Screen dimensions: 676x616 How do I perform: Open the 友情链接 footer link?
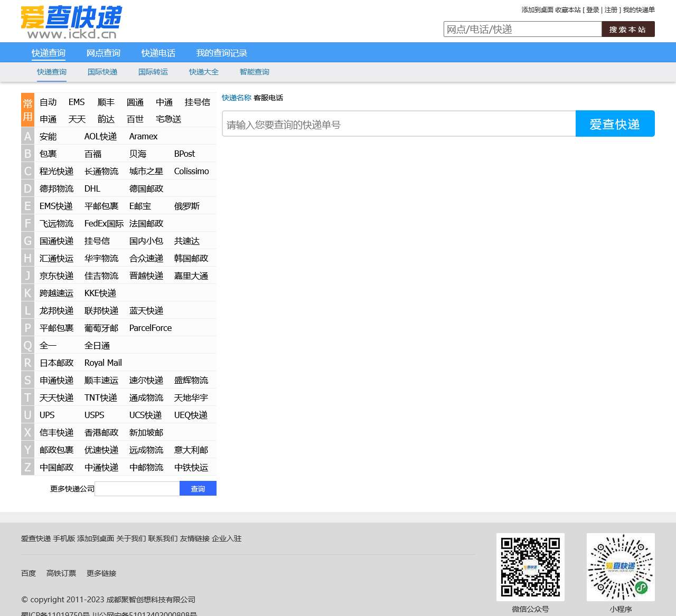[x=195, y=538]
